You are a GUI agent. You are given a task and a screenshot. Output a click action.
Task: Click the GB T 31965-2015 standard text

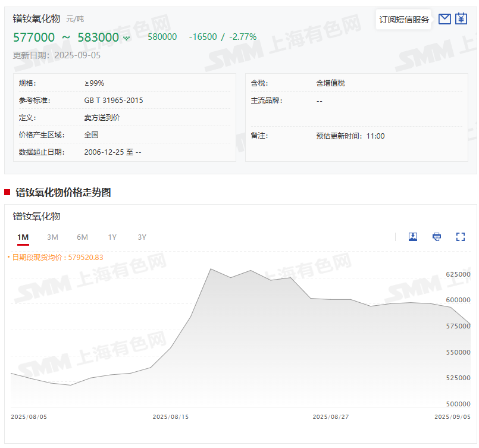point(114,101)
